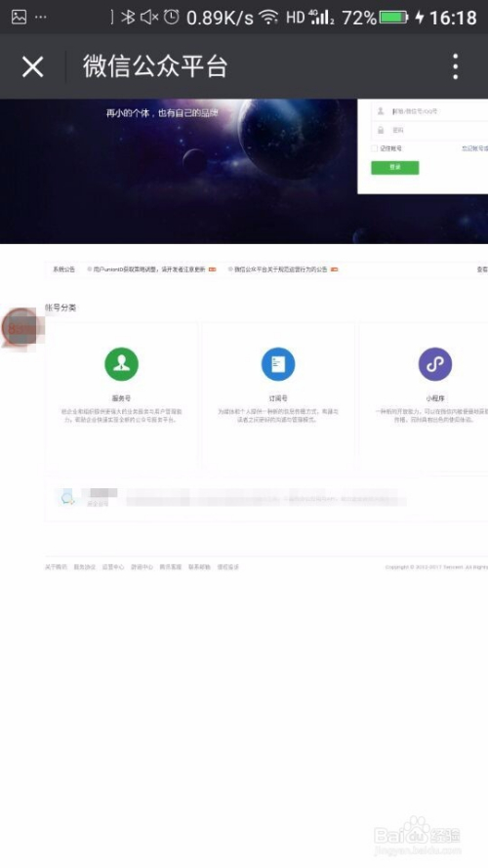Click the blue 订阅号 document icon

(x=278, y=364)
